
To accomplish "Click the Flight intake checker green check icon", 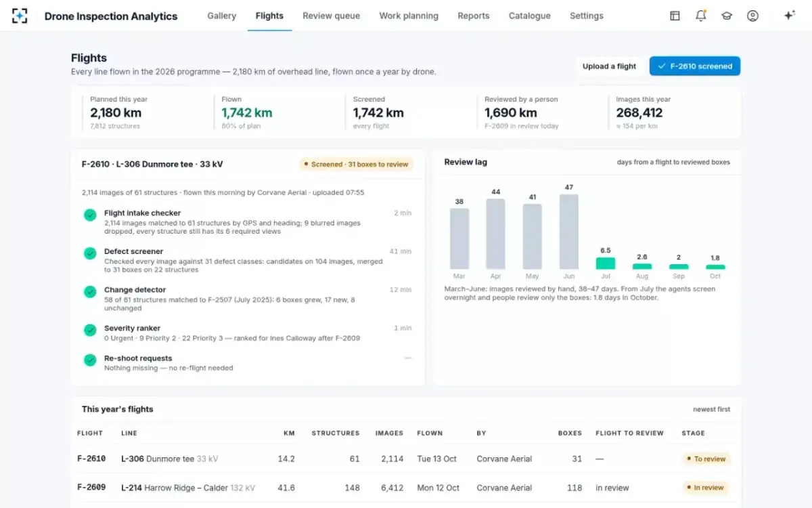I will [90, 215].
